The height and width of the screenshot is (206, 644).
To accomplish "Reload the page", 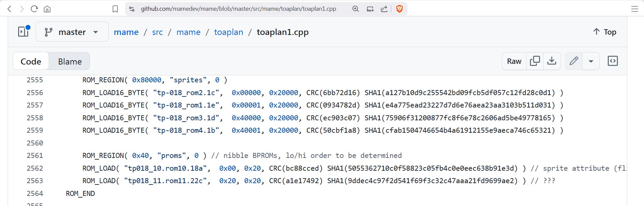I will [x=34, y=9].
